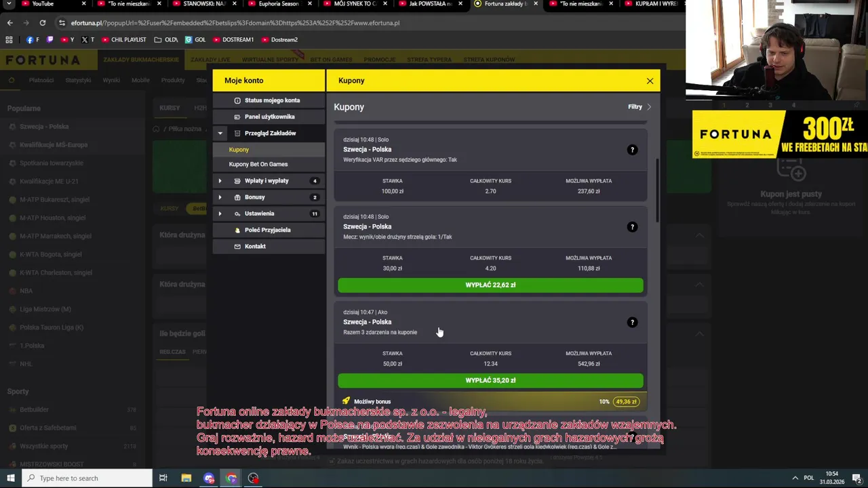Click help icon on the Ako coupon
The height and width of the screenshot is (488, 868).
[x=632, y=323]
